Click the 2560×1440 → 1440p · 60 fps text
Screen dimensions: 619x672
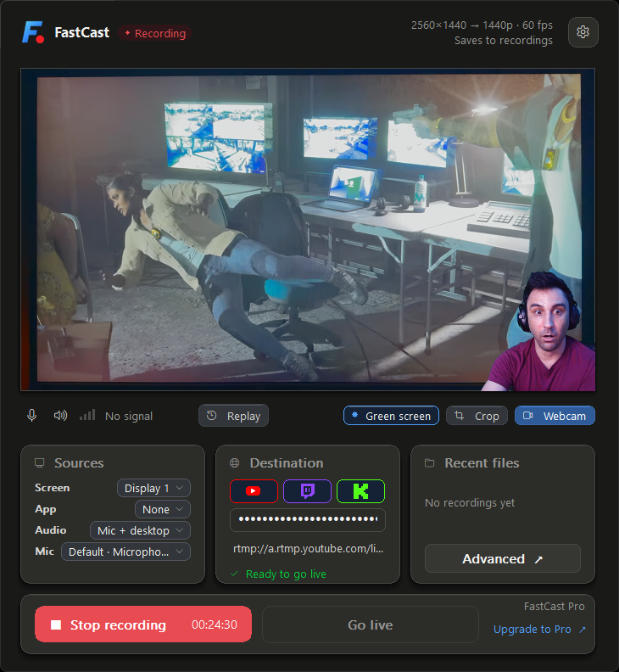pos(482,25)
